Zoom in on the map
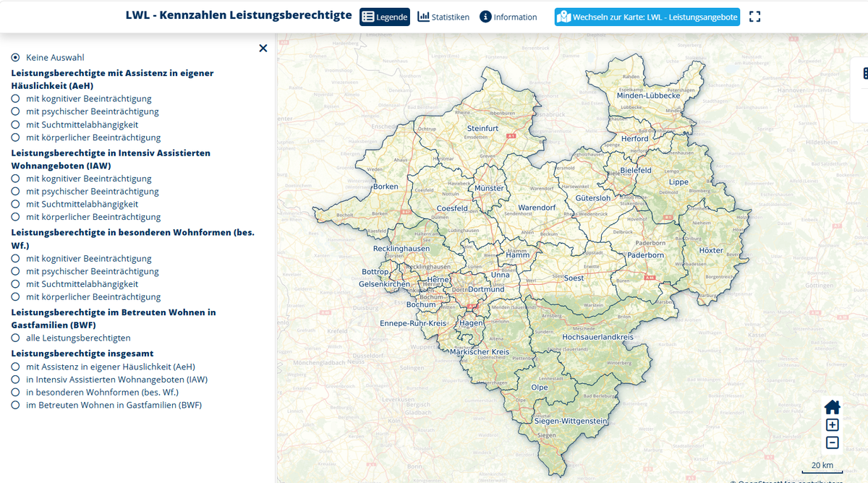The height and width of the screenshot is (483, 868). [833, 425]
